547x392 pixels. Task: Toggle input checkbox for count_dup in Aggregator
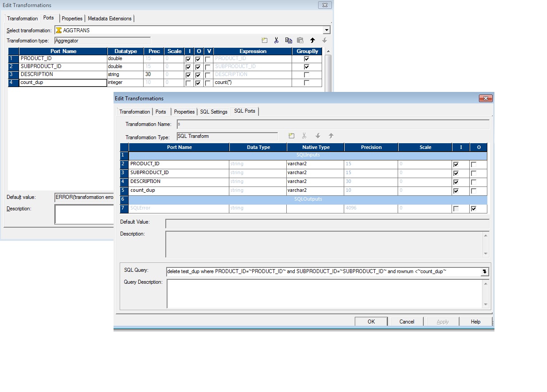coord(189,83)
